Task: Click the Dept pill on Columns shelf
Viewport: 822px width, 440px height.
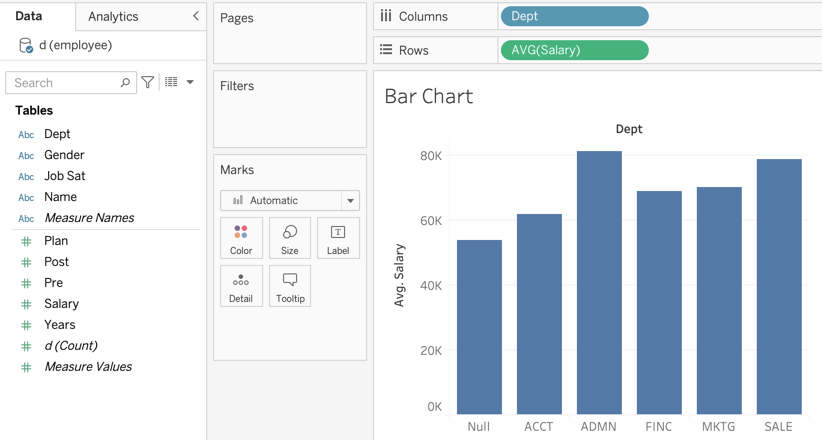Action: 574,16
